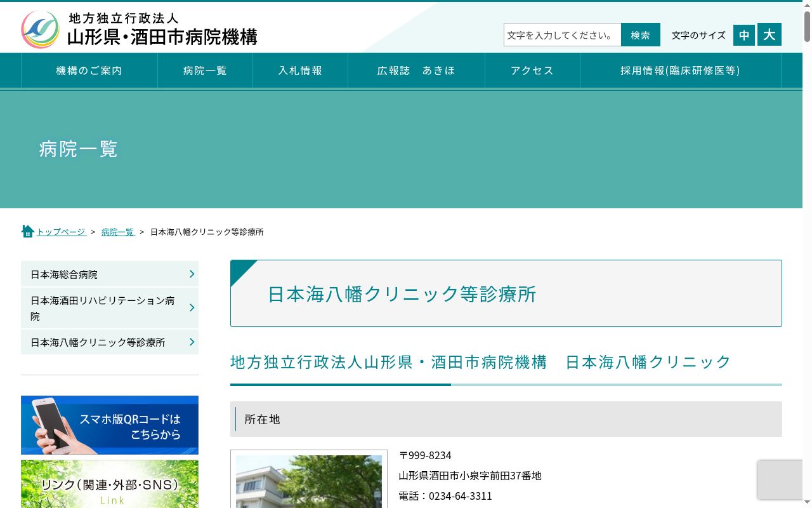Open the アクセス navigation item

pos(532,70)
